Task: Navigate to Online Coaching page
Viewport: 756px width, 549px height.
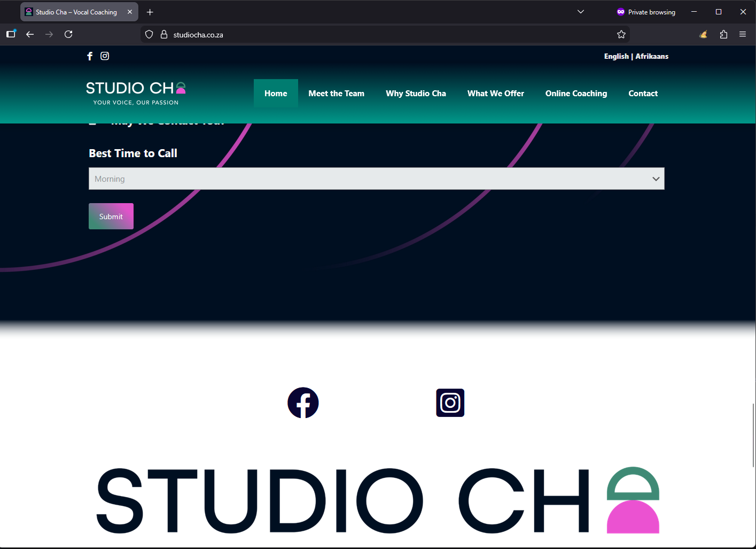Action: [576, 94]
